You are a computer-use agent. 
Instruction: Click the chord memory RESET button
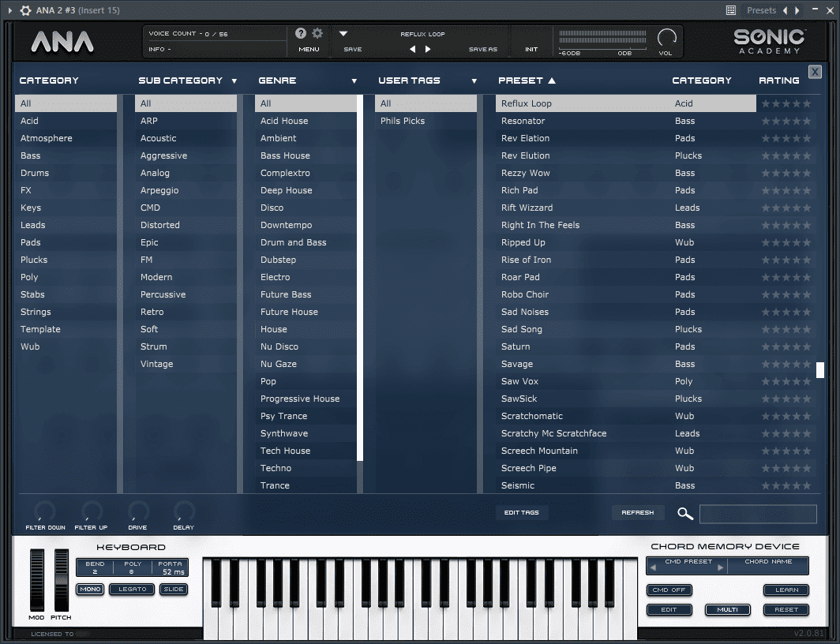pyautogui.click(x=786, y=610)
